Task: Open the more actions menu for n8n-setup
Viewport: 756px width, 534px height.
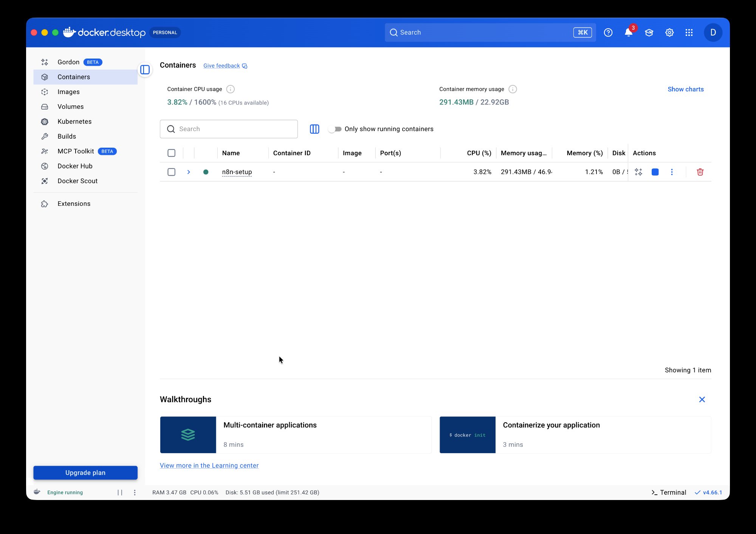Action: [672, 172]
